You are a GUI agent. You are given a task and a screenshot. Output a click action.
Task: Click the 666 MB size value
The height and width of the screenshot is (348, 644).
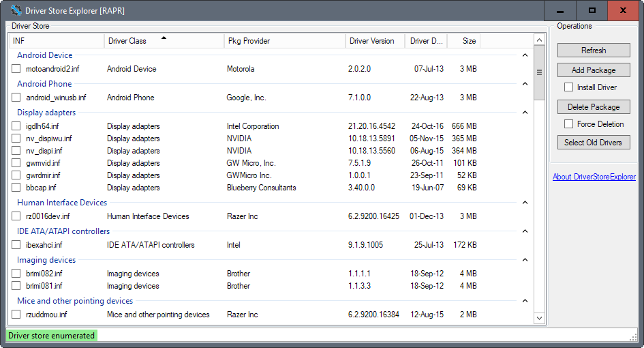point(464,126)
